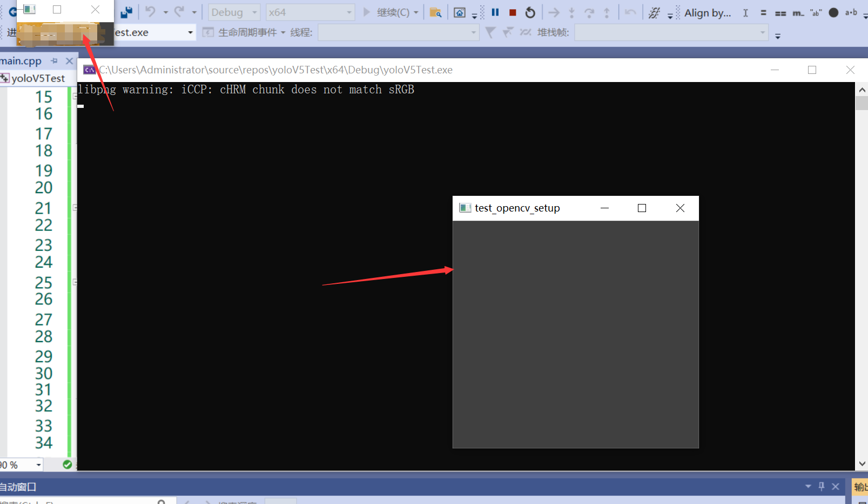Click the crossed-out lines icon in the debug toolbar
Viewport: 868px width, 504px height.
pos(654,12)
